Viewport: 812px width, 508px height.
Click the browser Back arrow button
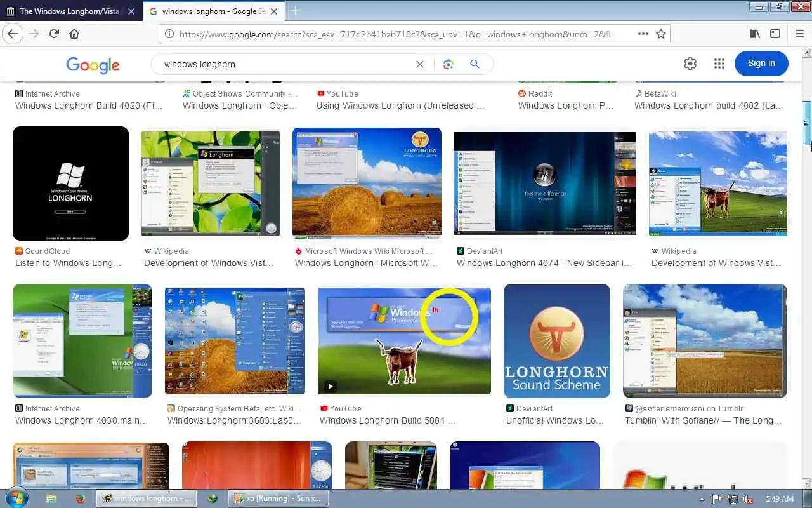(13, 34)
